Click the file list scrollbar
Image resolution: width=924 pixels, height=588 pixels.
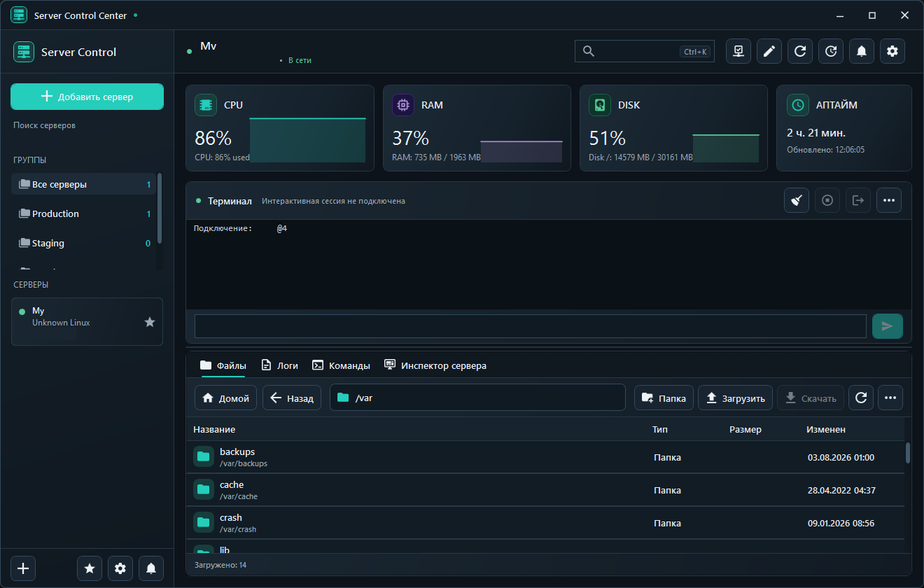(908, 453)
